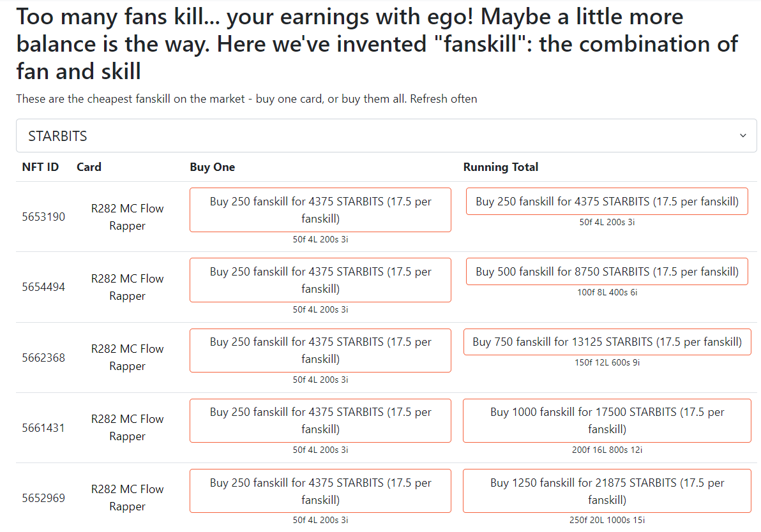
Task: Open the STARBITS currency dropdown
Action: 386,136
